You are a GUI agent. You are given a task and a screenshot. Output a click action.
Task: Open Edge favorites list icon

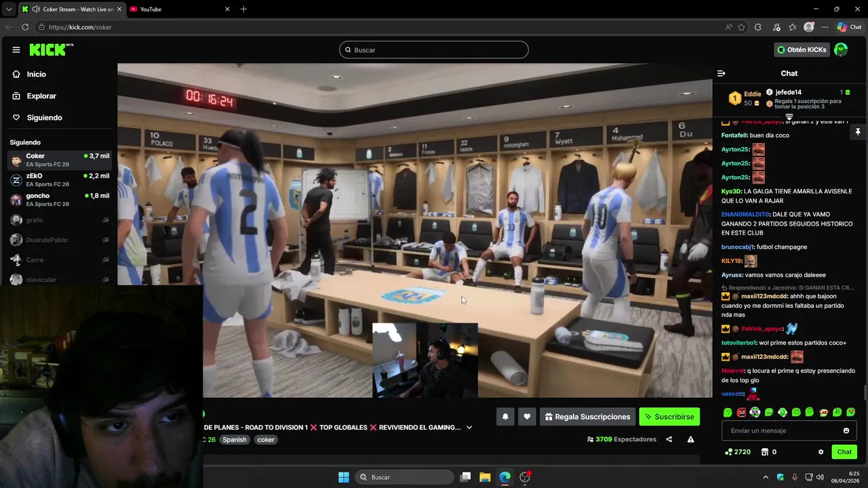(x=792, y=27)
